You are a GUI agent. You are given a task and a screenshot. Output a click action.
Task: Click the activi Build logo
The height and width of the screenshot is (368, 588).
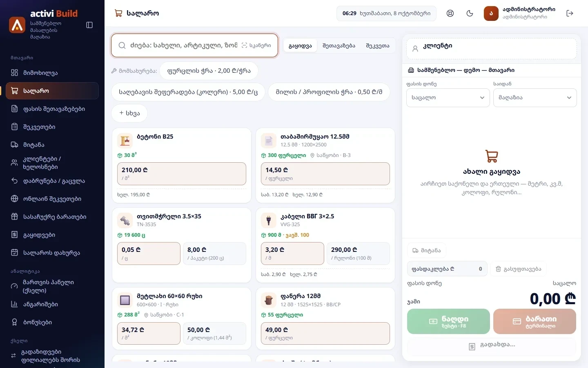pos(17,25)
